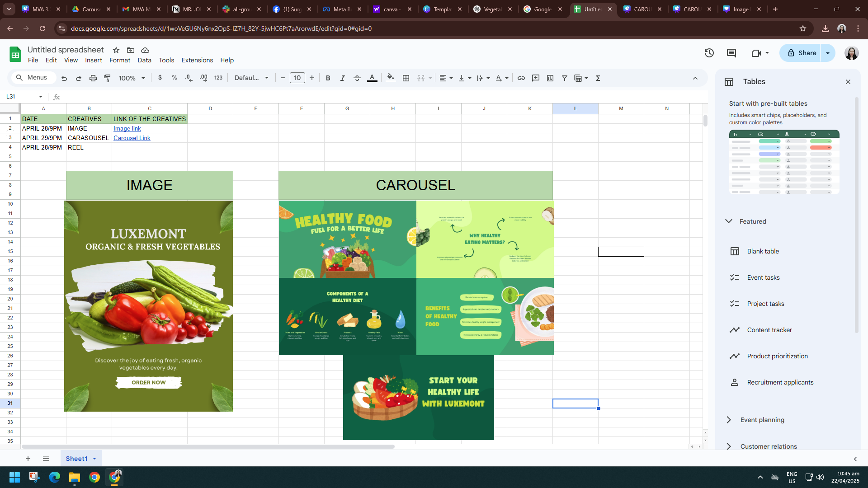Open the Share options dropdown arrow
Viewport: 868px width, 488px height.
click(828, 53)
